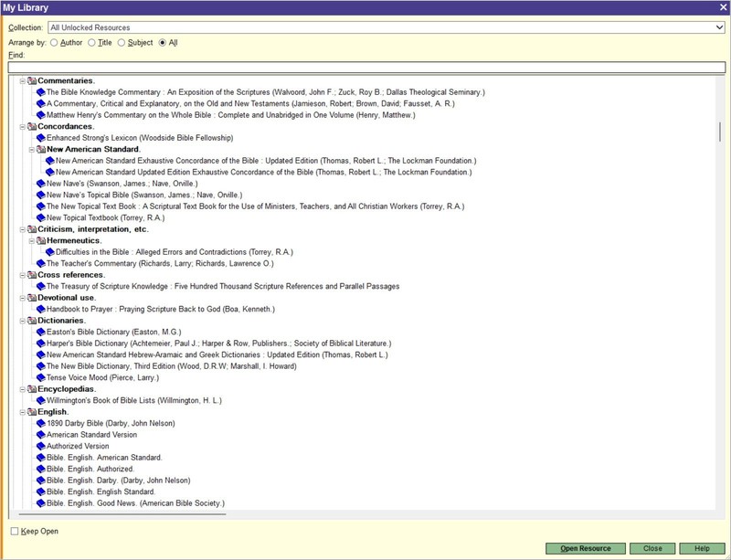Collapse Criticism, interpretation, etc. category
731x560 pixels.
[x=22, y=229]
